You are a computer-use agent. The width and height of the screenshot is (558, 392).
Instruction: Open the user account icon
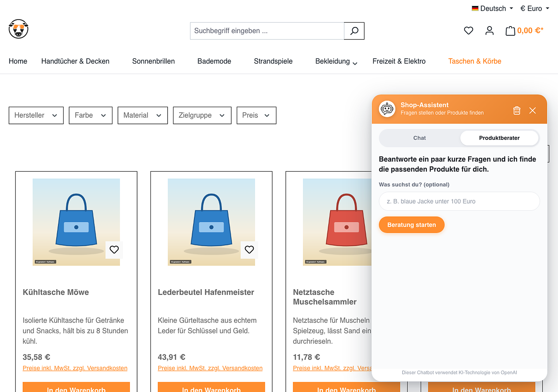click(489, 30)
